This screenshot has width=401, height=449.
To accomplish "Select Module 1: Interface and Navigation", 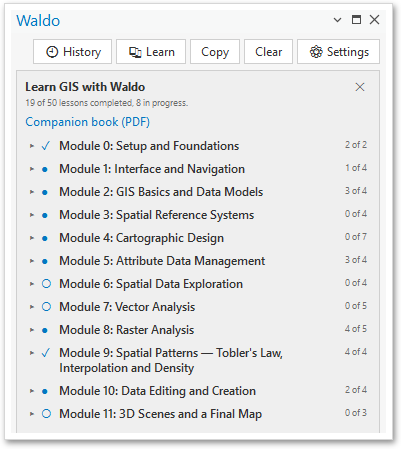I will tap(152, 169).
